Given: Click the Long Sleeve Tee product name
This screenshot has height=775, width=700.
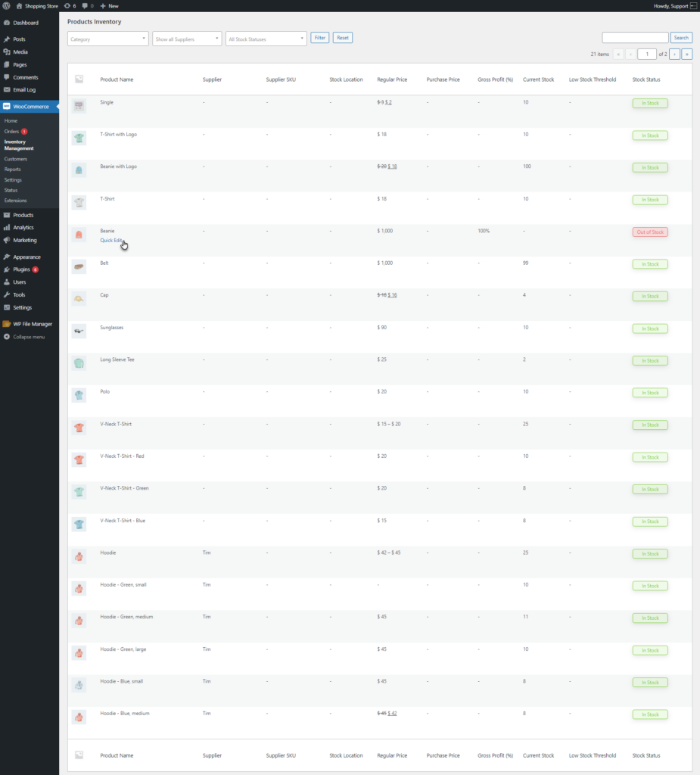Looking at the screenshot, I should (117, 359).
